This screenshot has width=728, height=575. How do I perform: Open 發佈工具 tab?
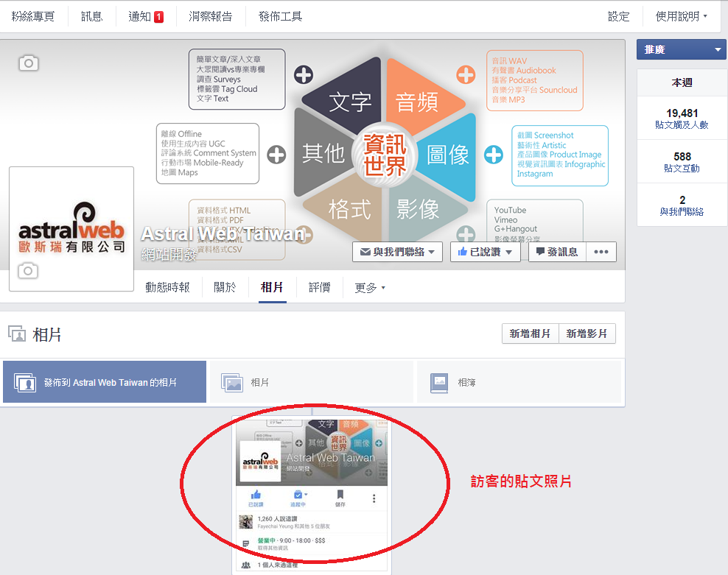point(281,17)
